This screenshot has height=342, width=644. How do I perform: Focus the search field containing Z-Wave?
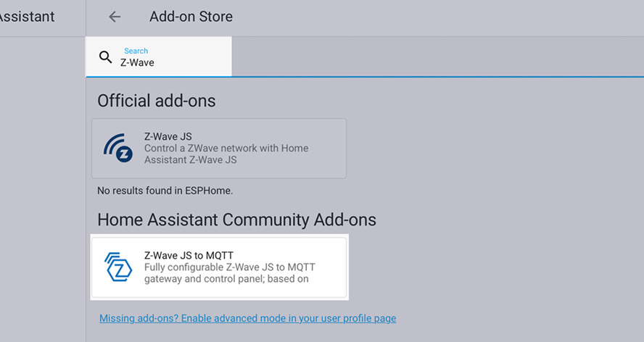pos(159,57)
